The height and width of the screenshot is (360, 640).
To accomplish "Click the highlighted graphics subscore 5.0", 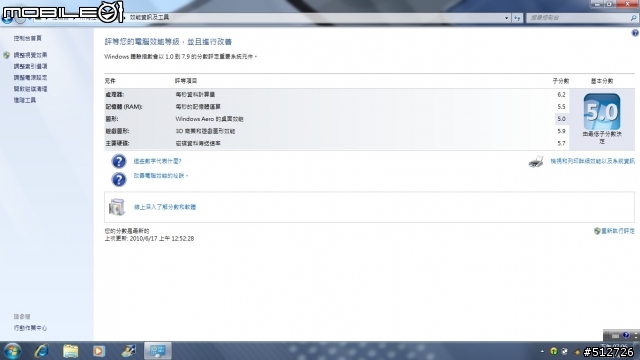I will point(561,119).
